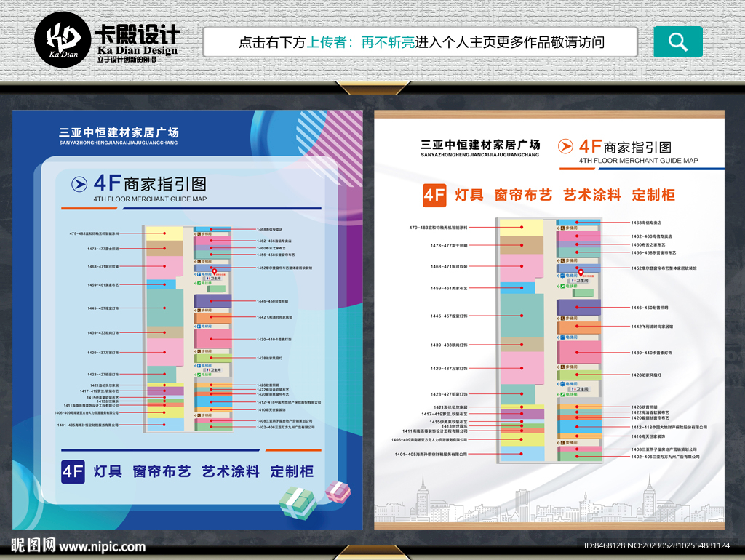Click the tan 1473-477 block on right map

click(521, 245)
